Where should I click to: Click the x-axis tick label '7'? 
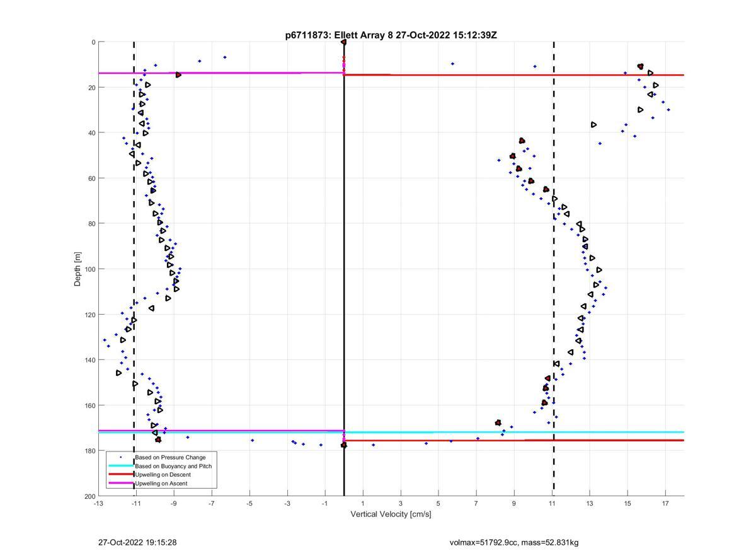pos(476,503)
